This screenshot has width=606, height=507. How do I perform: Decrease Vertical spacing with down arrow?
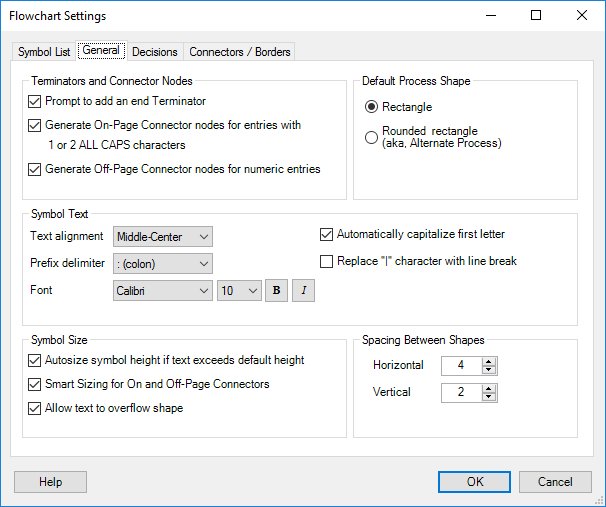coord(489,397)
